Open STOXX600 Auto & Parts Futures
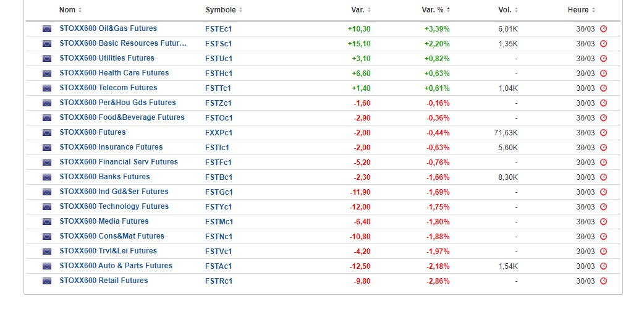Image resolution: width=644 pixels, height=309 pixels. pos(116,266)
